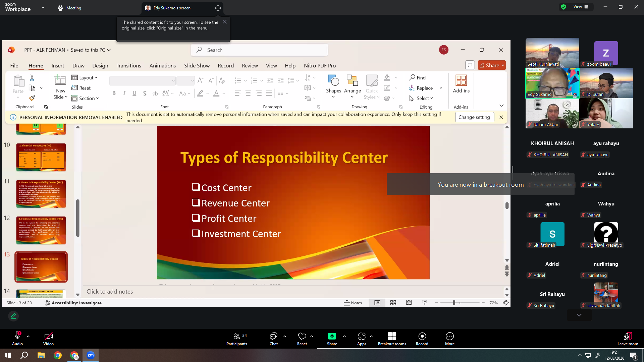The image size is (644, 362).
Task: Click Fit slide to current window icon
Action: (506, 303)
